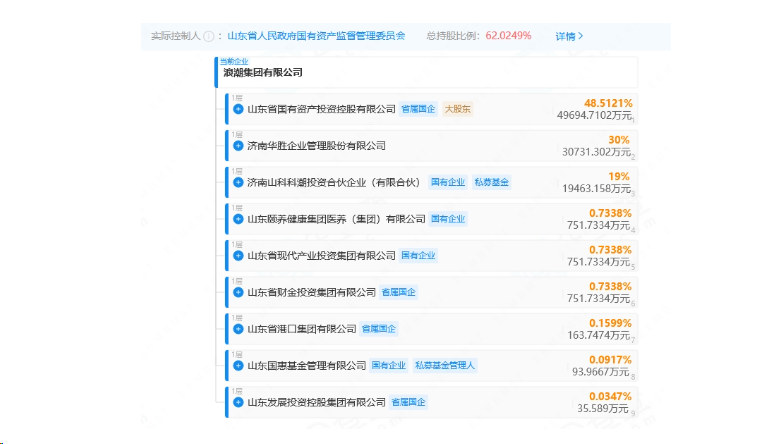
Task: Expand 山东国惠基金管理 plus icon
Action: [x=238, y=366]
